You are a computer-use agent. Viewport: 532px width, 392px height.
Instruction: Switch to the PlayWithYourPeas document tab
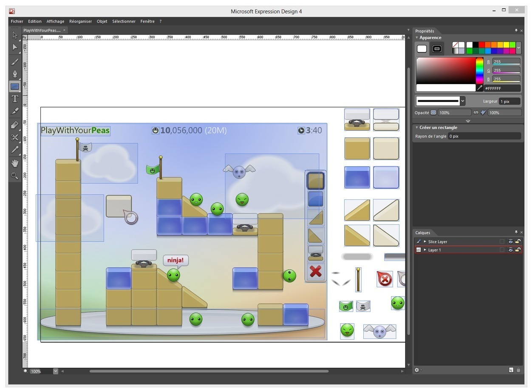click(42, 30)
